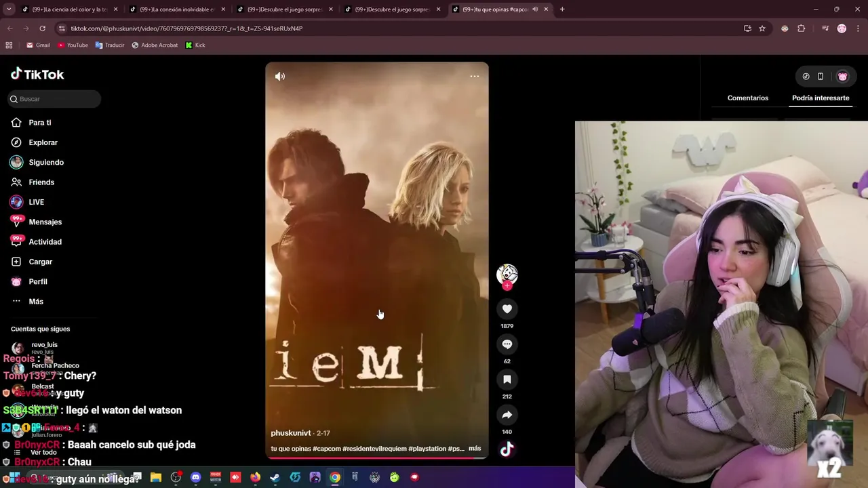Screen dimensions: 868x488
Task: Click the TikTok coins icon top right
Action: (x=806, y=77)
